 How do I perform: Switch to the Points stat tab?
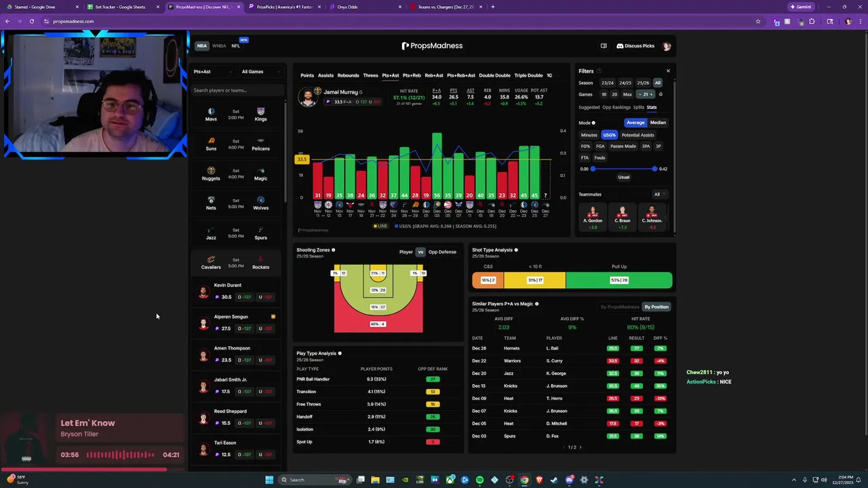pyautogui.click(x=307, y=76)
